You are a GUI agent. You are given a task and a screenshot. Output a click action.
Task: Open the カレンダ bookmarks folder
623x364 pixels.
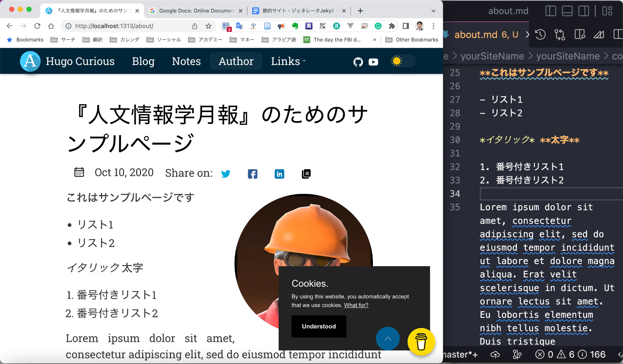point(125,39)
